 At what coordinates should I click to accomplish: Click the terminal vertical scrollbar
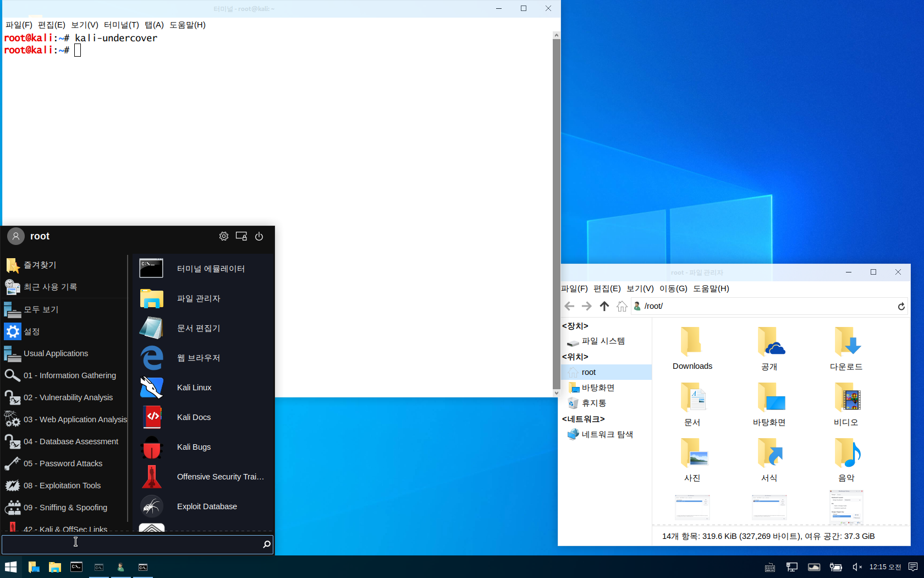click(557, 214)
